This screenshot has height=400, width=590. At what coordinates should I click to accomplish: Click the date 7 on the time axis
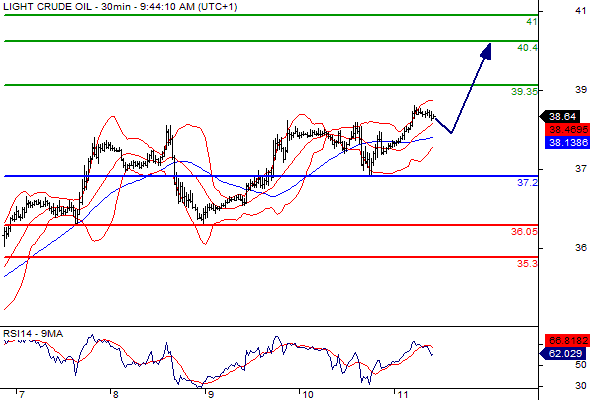pyautogui.click(x=22, y=395)
